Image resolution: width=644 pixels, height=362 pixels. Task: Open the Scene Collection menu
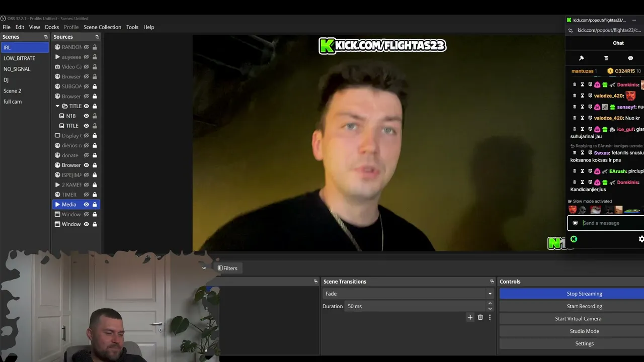click(102, 27)
